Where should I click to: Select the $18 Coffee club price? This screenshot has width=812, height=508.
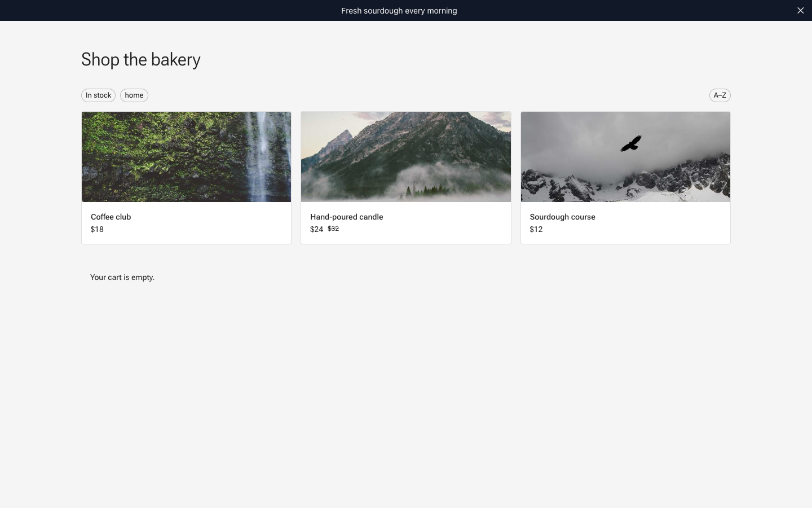pos(97,229)
